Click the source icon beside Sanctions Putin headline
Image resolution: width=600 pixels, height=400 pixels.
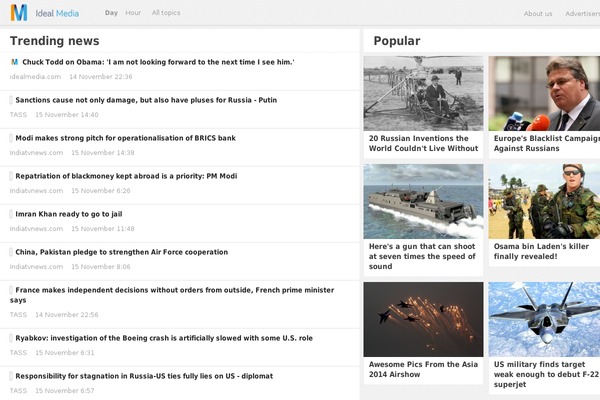coord(11,100)
